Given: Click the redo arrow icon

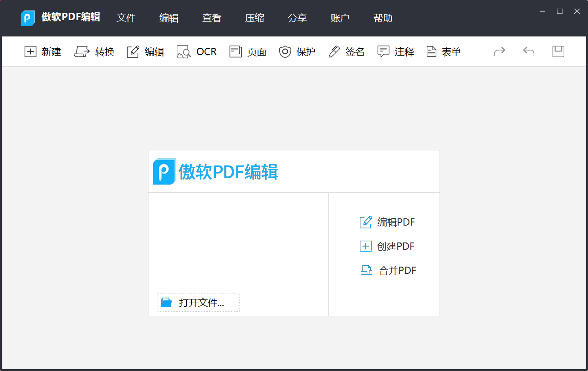Looking at the screenshot, I should [x=500, y=51].
